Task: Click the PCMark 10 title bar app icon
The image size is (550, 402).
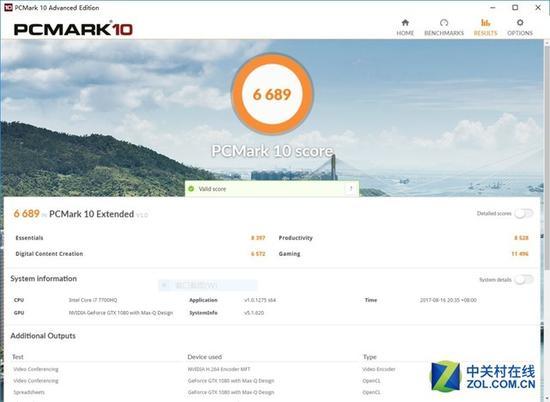Action: tap(8, 7)
